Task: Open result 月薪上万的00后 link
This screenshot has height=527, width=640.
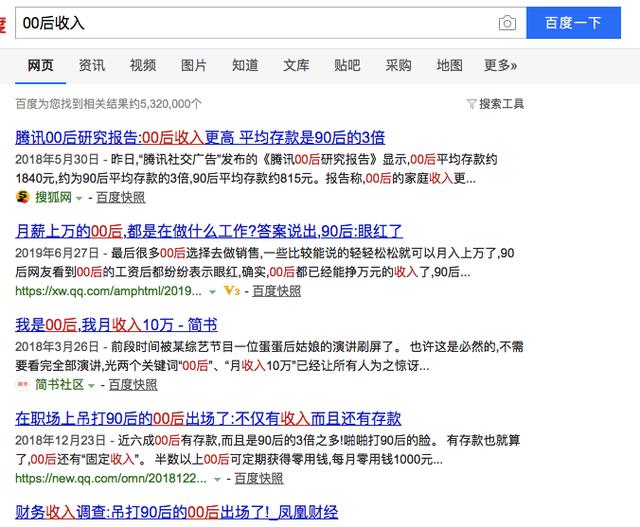Action: [x=209, y=231]
